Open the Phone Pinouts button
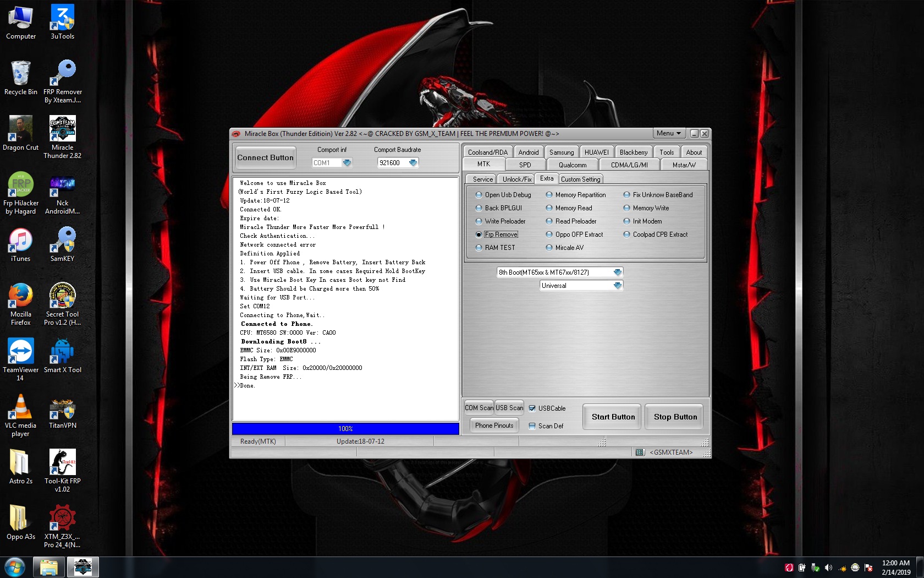This screenshot has width=924, height=578. click(x=494, y=426)
